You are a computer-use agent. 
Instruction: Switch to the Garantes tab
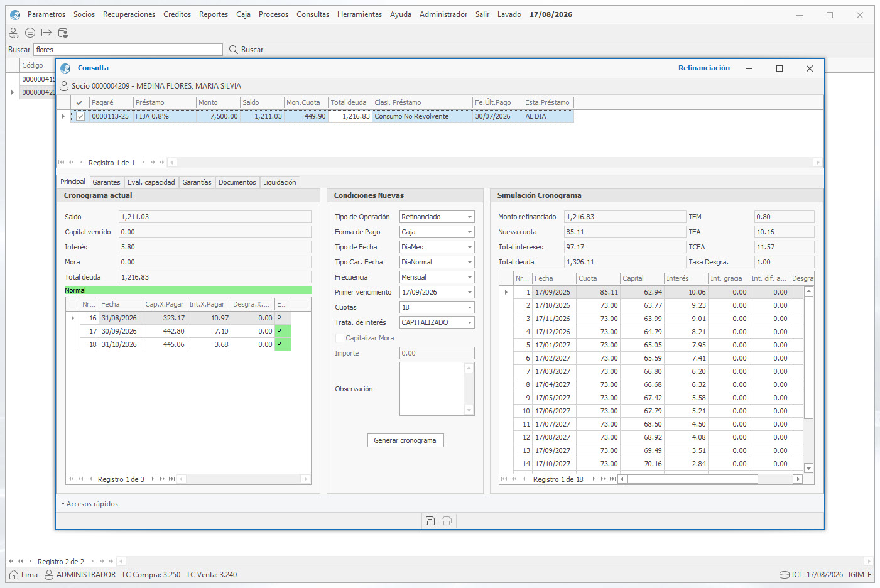pos(106,182)
